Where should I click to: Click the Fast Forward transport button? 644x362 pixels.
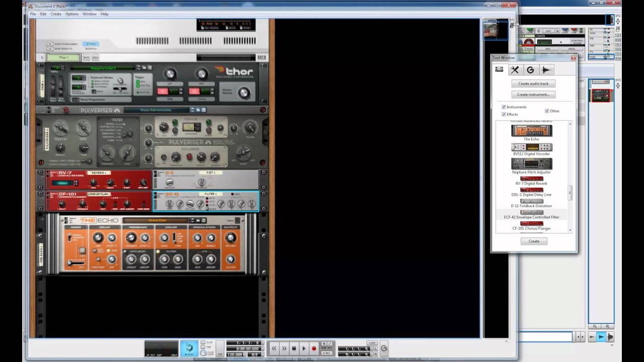[x=284, y=348]
